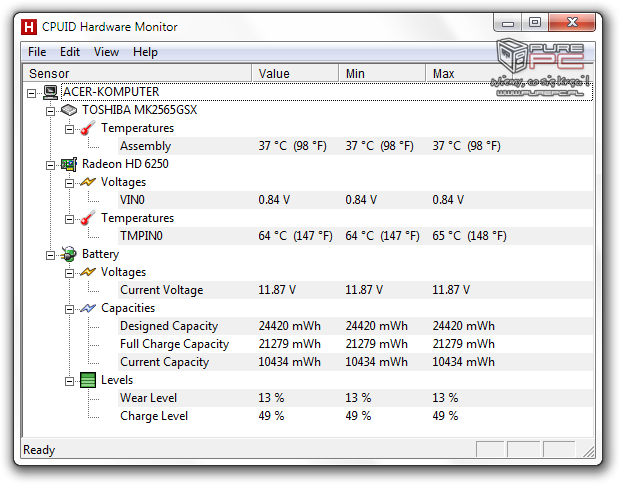Collapse Temperatures under Radeon HD 6250
This screenshot has height=485, width=620.
(x=69, y=219)
